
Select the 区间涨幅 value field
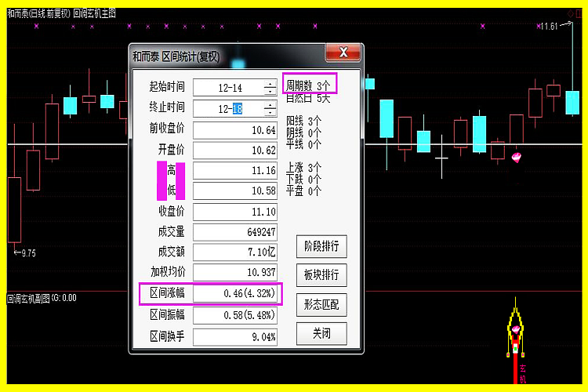236,293
